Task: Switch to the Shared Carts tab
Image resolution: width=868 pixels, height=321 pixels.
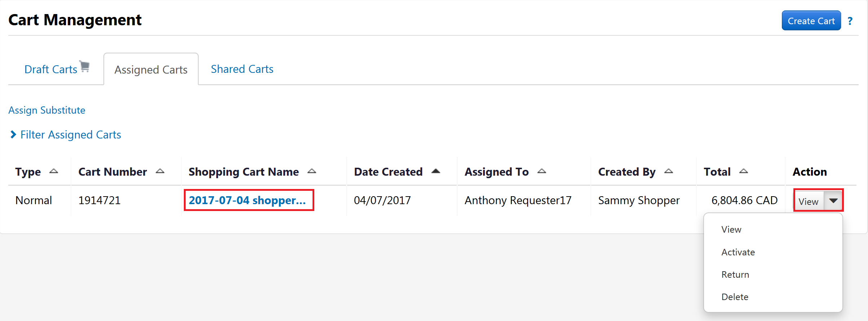Action: click(242, 69)
